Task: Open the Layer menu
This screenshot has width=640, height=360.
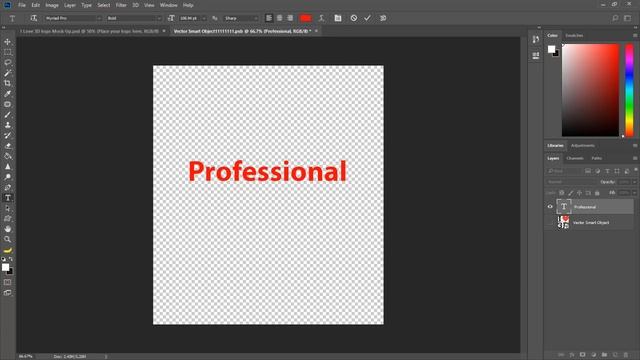Action: click(x=70, y=5)
